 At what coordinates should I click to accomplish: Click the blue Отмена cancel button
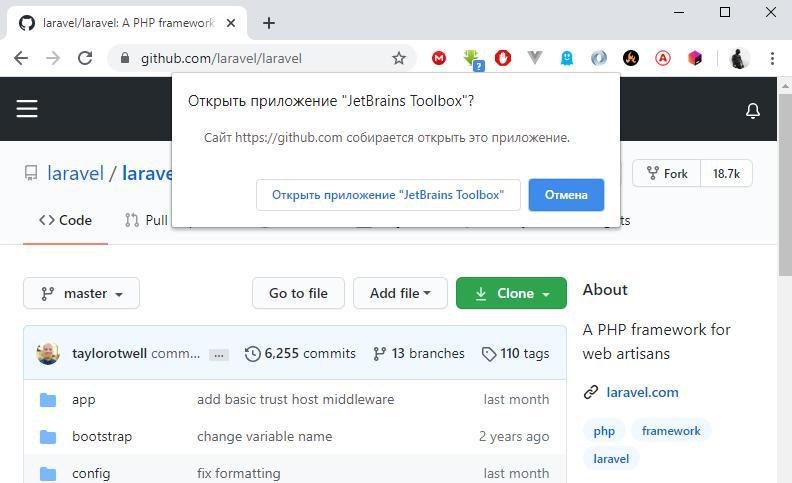[566, 195]
